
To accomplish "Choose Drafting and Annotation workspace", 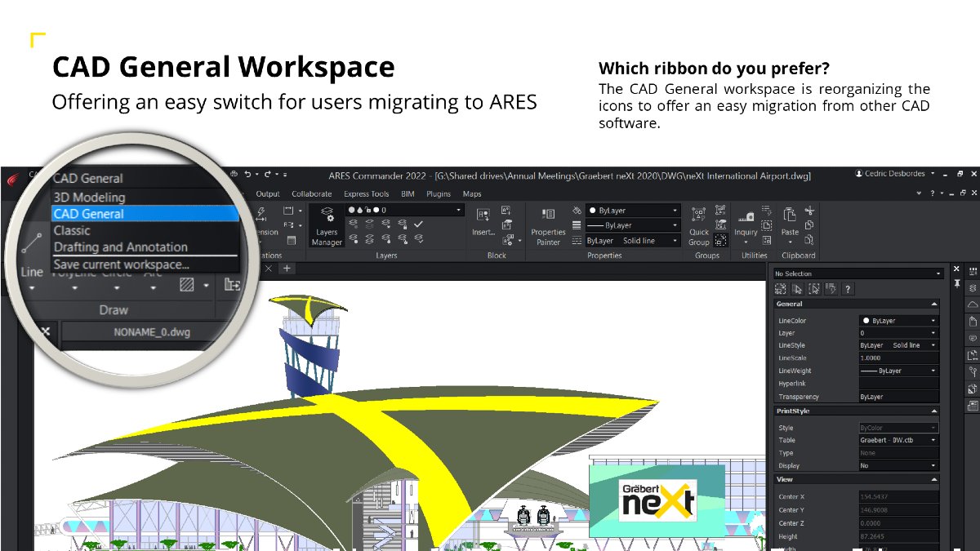I will click(x=145, y=247).
